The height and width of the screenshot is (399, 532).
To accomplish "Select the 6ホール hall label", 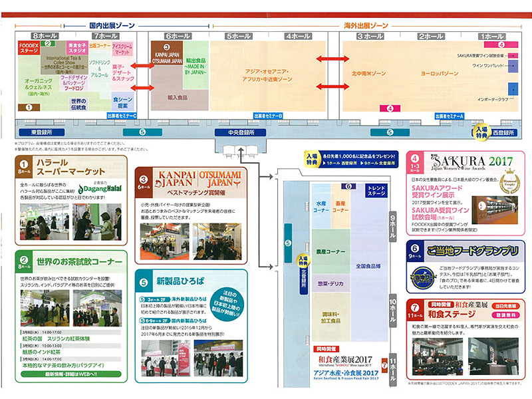I will point(178,36).
